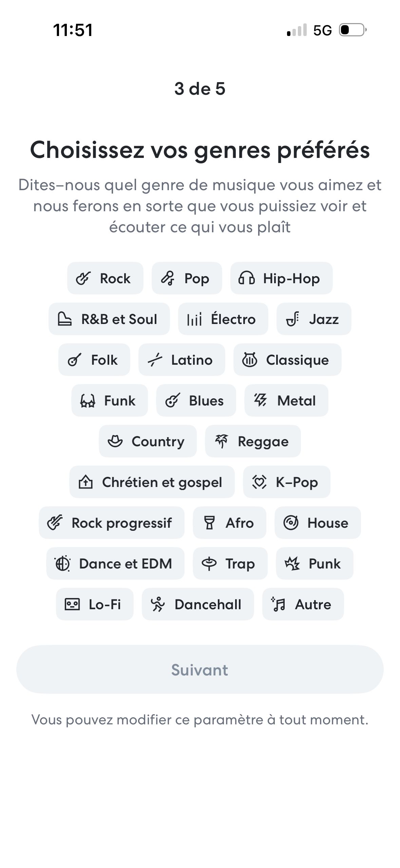Tap the piano icon beside R&B et Soul

click(64, 319)
